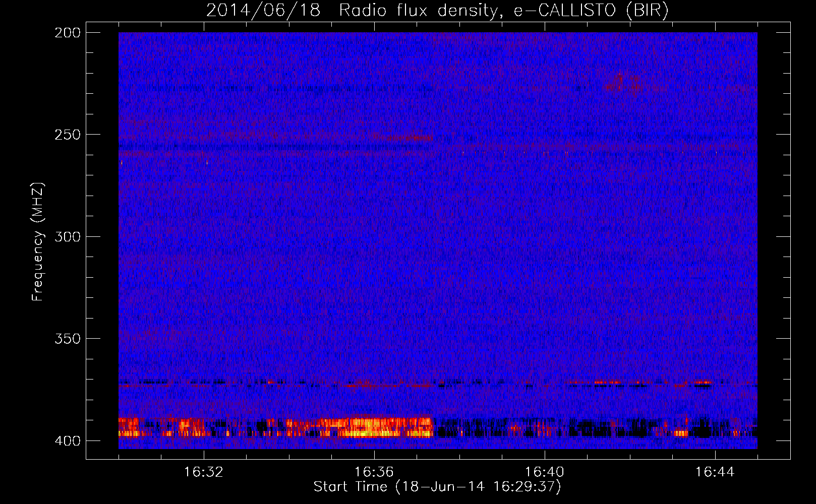Click the 250 frequency tick label
The image size is (816, 504).
point(68,135)
